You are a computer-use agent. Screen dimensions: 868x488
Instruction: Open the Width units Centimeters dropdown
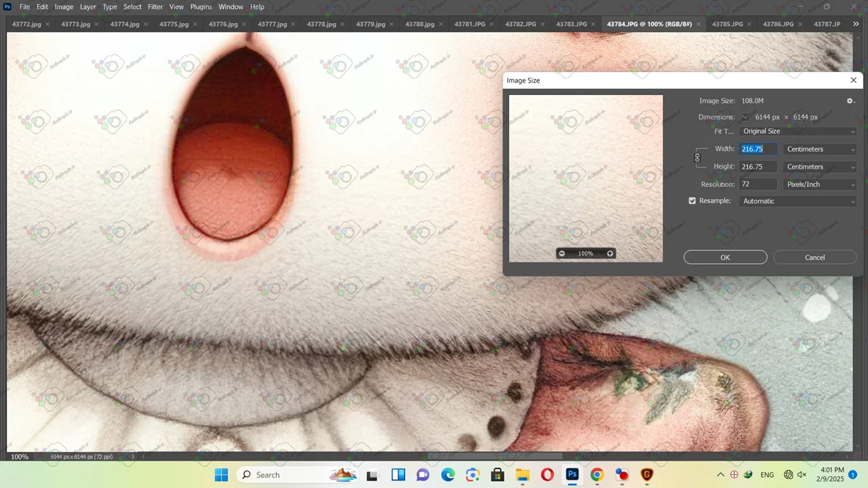click(820, 149)
